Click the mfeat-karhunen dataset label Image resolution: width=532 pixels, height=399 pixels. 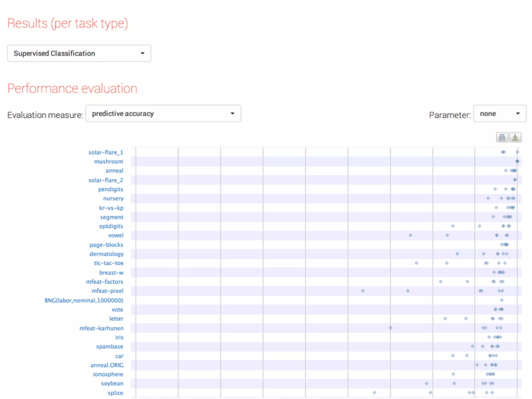(x=101, y=328)
